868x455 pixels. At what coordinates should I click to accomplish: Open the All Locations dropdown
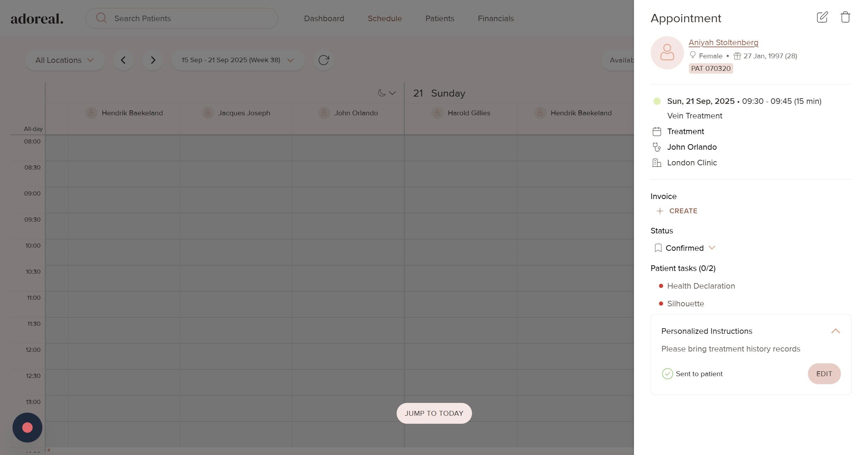coord(65,60)
